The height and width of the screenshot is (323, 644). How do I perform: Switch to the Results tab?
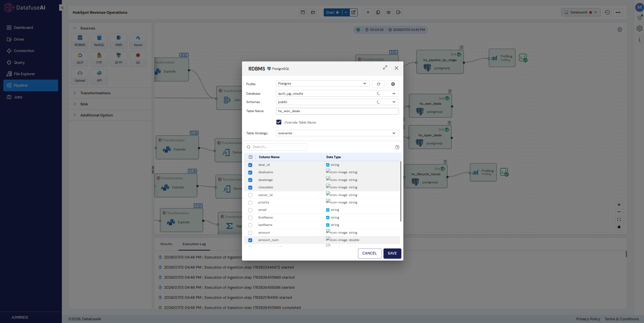click(166, 244)
